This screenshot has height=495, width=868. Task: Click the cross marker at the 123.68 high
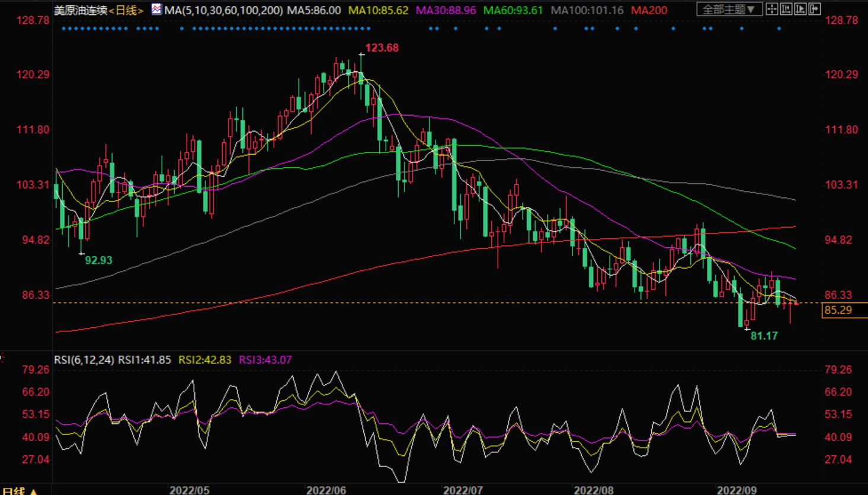coord(361,55)
